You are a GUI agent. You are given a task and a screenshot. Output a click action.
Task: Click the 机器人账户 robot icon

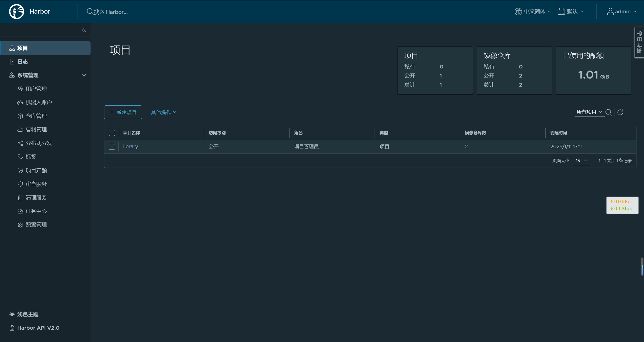click(20, 102)
